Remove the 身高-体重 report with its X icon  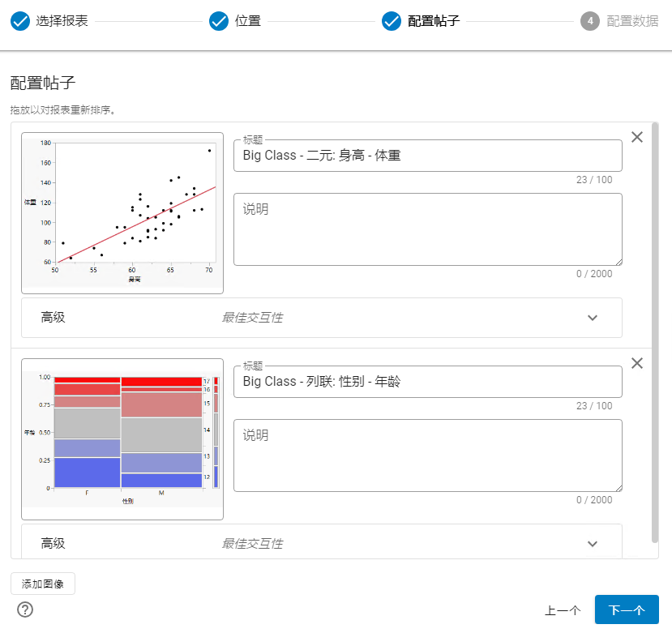[x=636, y=137]
